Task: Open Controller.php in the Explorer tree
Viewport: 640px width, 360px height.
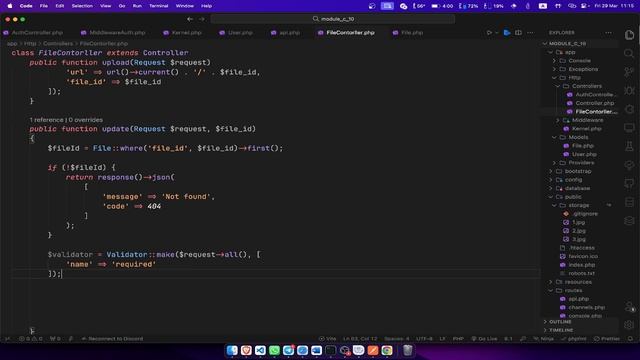Action: coord(594,103)
